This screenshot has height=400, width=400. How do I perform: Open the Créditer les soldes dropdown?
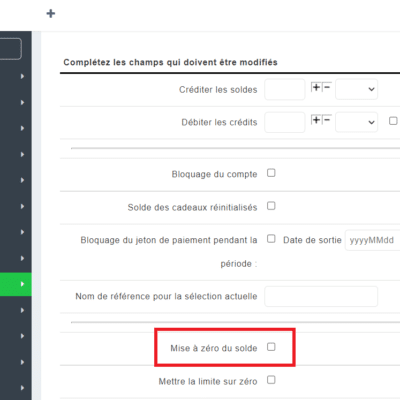(x=356, y=89)
